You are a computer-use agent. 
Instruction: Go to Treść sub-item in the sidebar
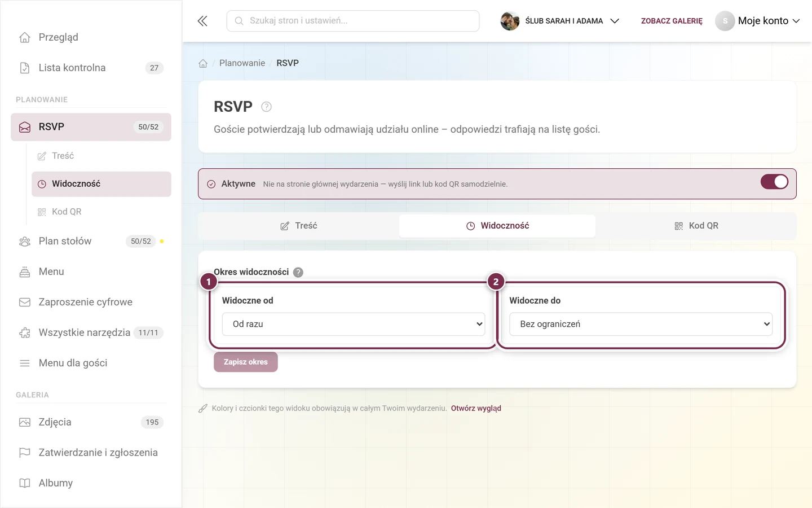coord(101,156)
